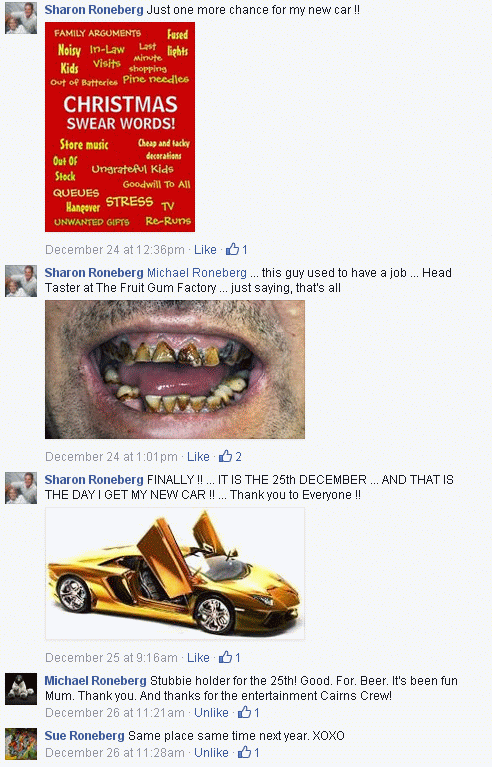Open the rotten teeth photo
The image size is (492, 767).
[x=175, y=369]
